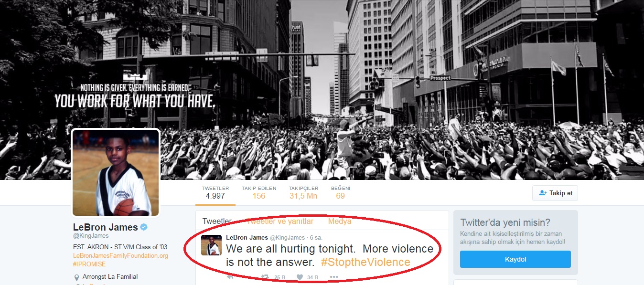Image resolution: width=644 pixels, height=285 pixels.
Task: Switch to the Tweetler ve yanıtlar tab
Action: pyautogui.click(x=280, y=222)
